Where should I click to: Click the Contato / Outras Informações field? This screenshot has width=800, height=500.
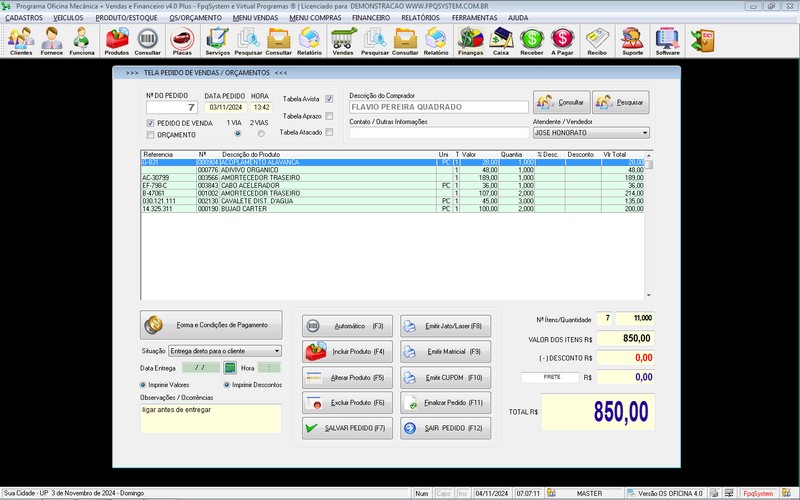pyautogui.click(x=438, y=132)
